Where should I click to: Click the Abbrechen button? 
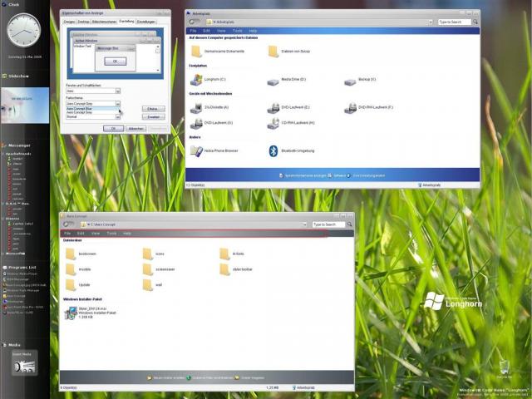tap(135, 129)
